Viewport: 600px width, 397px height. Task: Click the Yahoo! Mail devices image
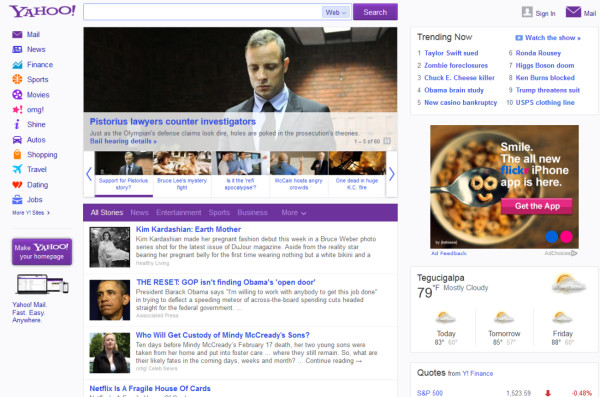point(42,284)
